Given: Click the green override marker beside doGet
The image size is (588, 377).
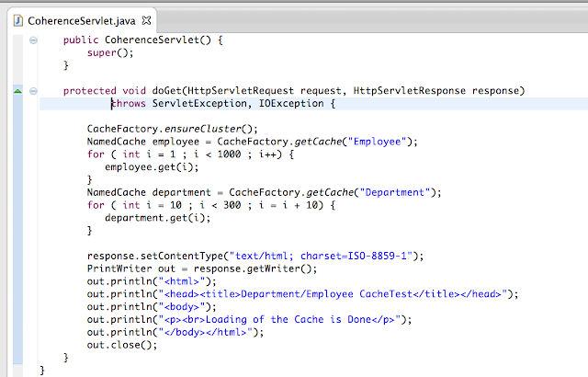Looking at the screenshot, I should pyautogui.click(x=17, y=91).
